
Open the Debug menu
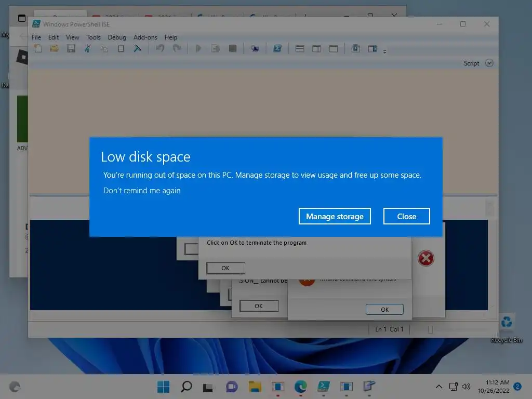point(117,37)
